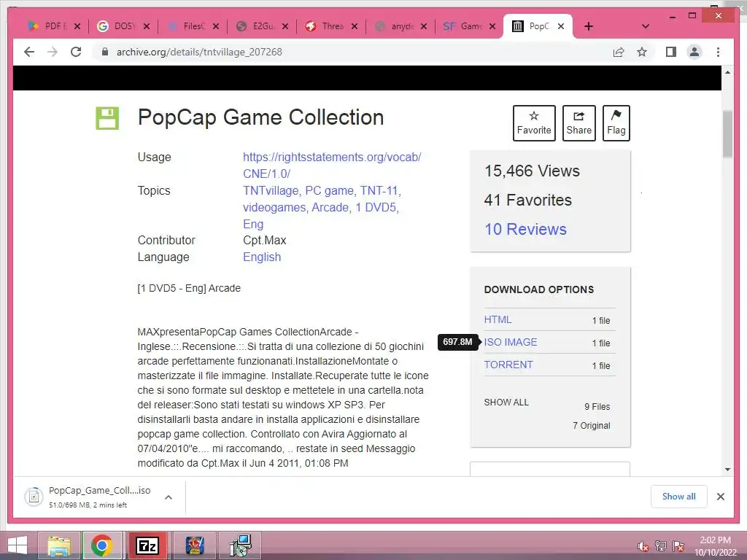
Task: Open the installer disc icon on taskbar
Action: [x=241, y=545]
